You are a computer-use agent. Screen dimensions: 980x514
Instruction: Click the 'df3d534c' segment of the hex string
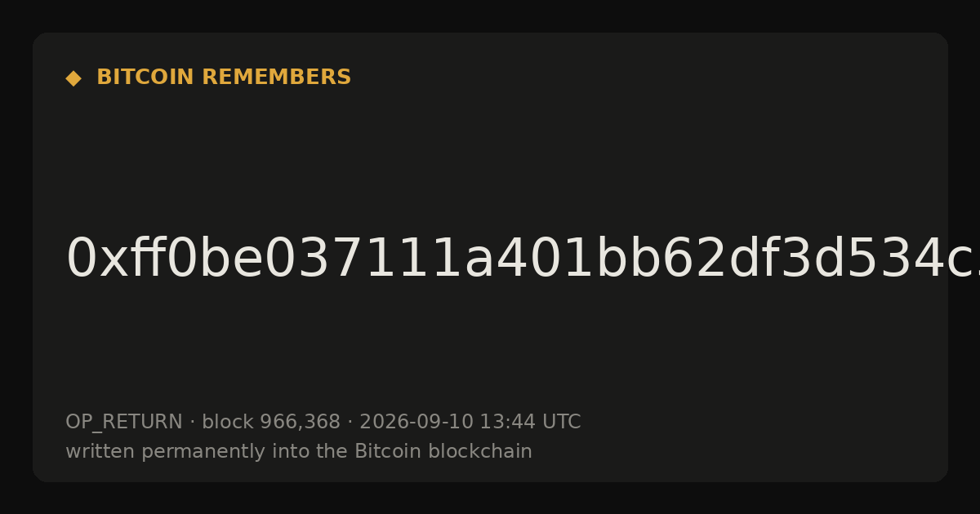point(819,259)
